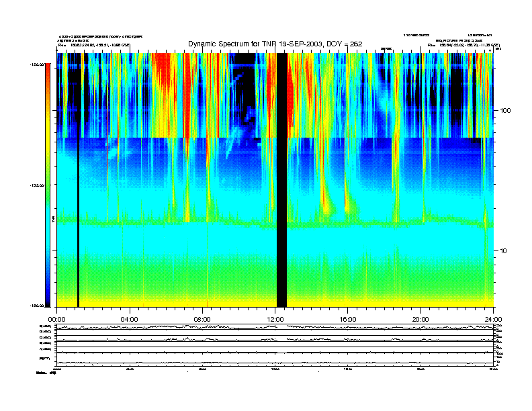The height and width of the screenshot is (411, 532).
Task: Click the '100' frequency axis label
Action: (x=505, y=111)
